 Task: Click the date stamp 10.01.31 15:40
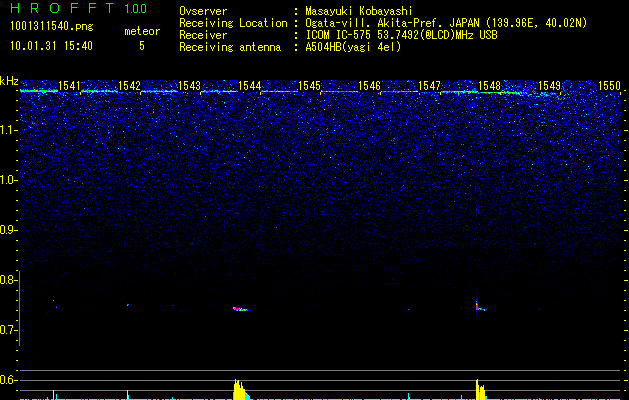51,46
